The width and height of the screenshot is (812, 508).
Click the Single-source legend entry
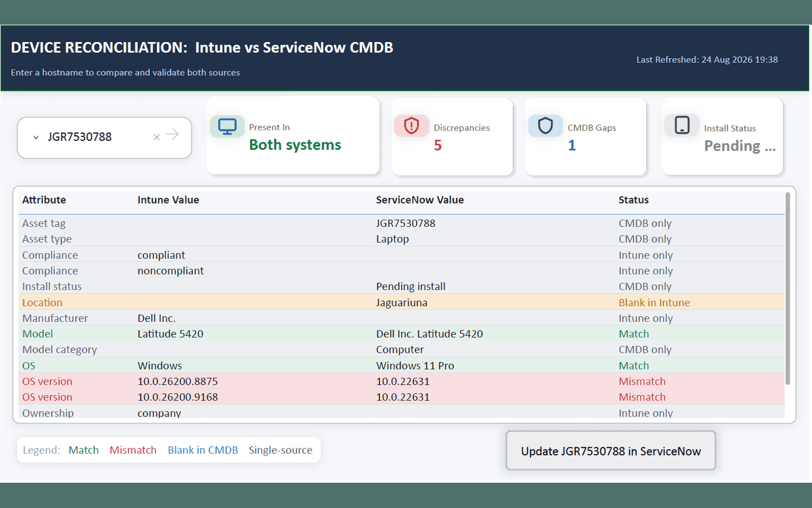[x=280, y=450]
